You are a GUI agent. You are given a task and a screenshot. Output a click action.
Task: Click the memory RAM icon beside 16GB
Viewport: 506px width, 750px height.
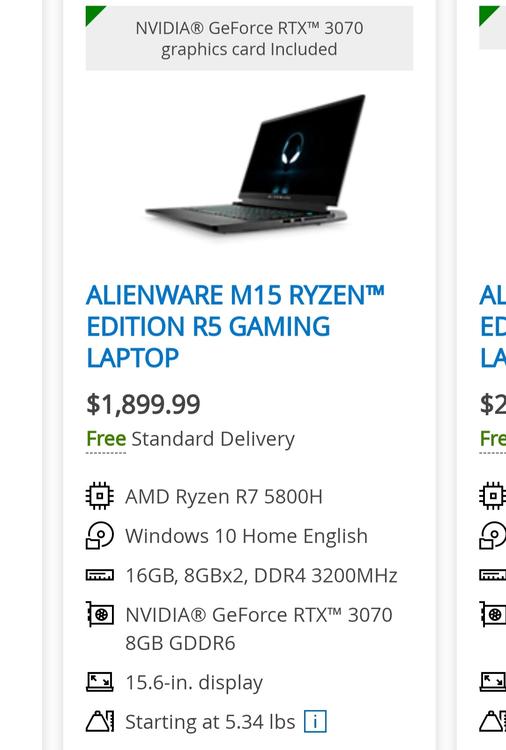pyautogui.click(x=99, y=575)
